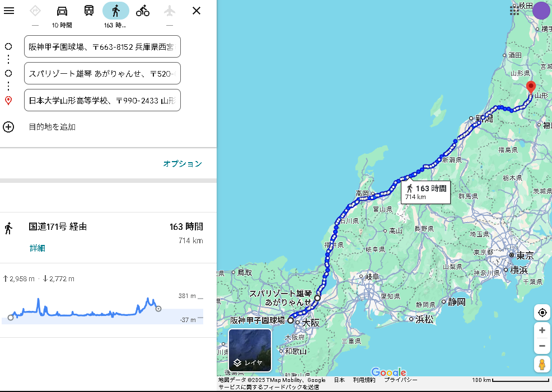Click the 163 時間 route info bubble
This screenshot has width=552, height=392.
click(426, 192)
